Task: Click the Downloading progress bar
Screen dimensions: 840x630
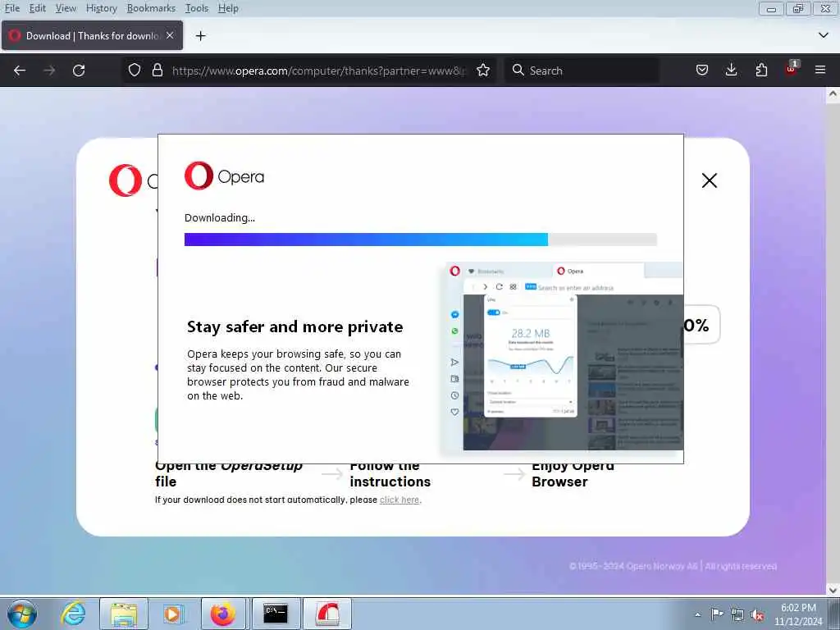Action: tap(421, 240)
